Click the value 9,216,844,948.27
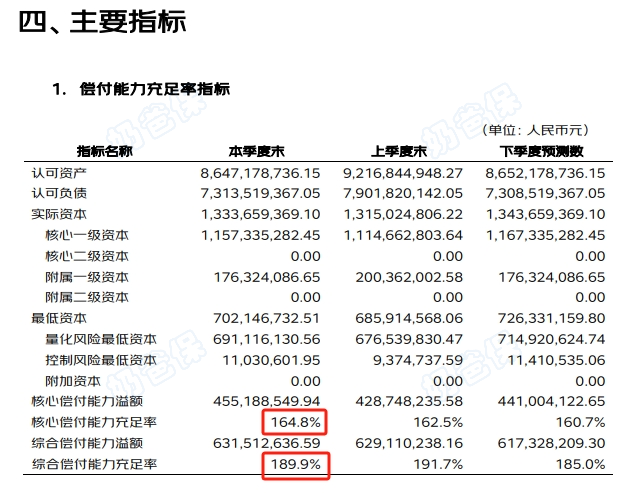This screenshot has width=630, height=493. 403,173
